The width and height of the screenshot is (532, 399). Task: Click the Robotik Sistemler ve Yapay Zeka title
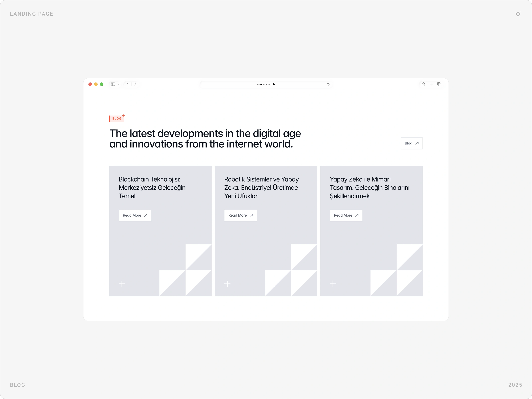point(262,188)
